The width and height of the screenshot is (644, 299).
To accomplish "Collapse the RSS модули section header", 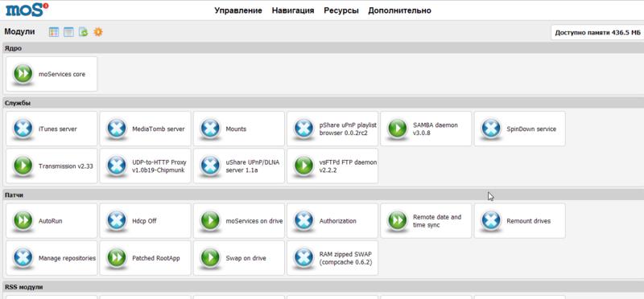I will coord(324,287).
